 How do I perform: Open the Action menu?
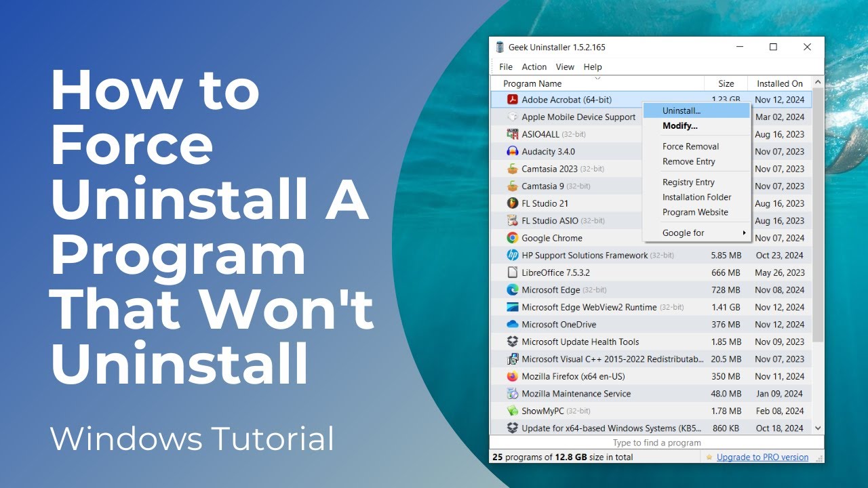click(x=534, y=67)
